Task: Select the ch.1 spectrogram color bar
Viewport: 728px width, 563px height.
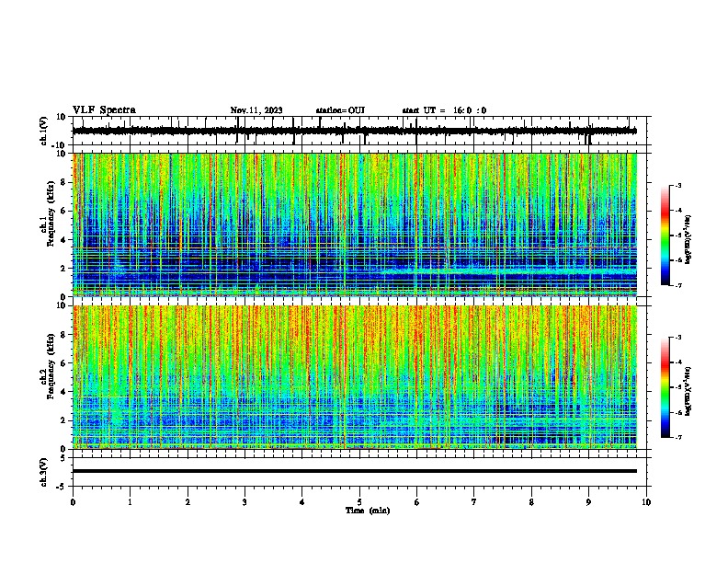Action: pyautogui.click(x=665, y=235)
